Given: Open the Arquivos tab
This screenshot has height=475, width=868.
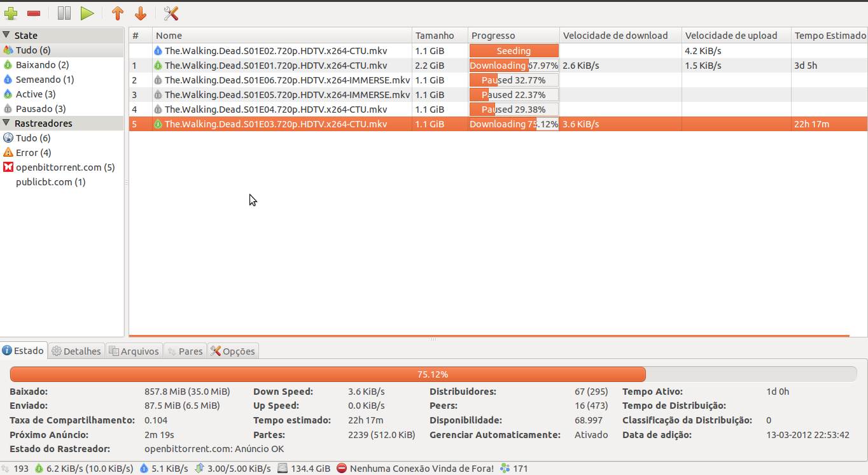Looking at the screenshot, I should click(134, 350).
